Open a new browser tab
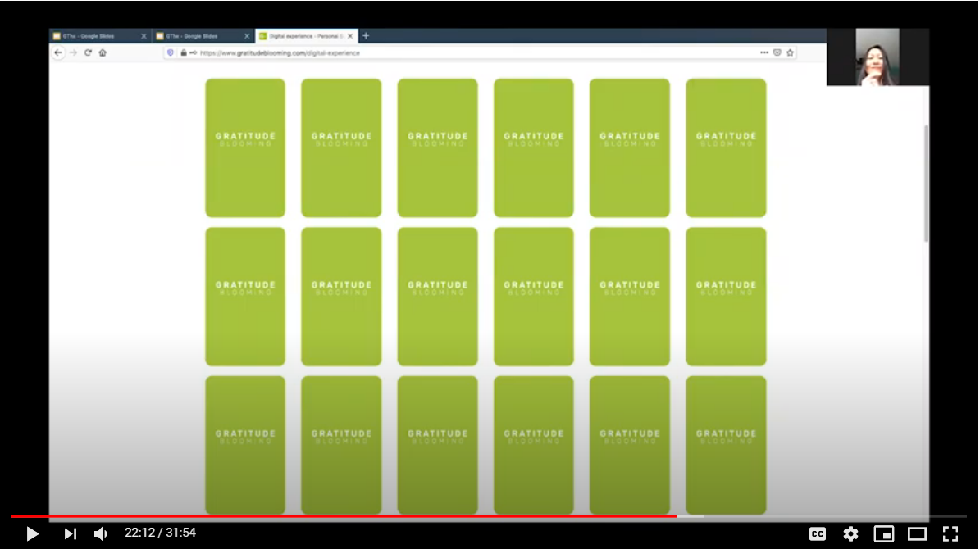The height and width of the screenshot is (549, 980). tap(366, 36)
